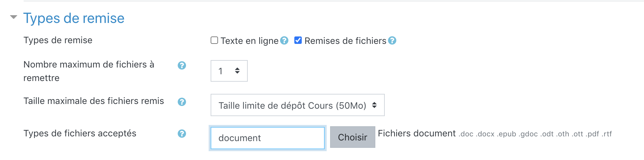Click the Texte en ligne label text

click(249, 41)
